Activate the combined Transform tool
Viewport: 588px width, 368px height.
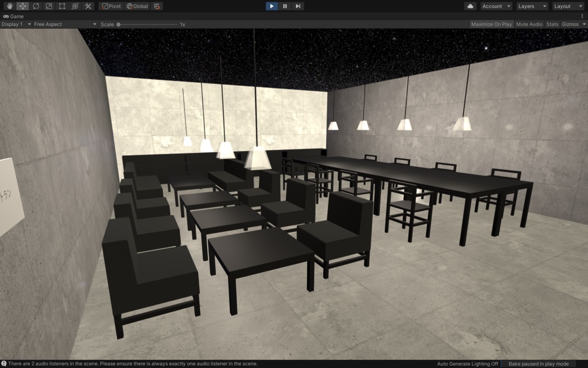(x=75, y=6)
